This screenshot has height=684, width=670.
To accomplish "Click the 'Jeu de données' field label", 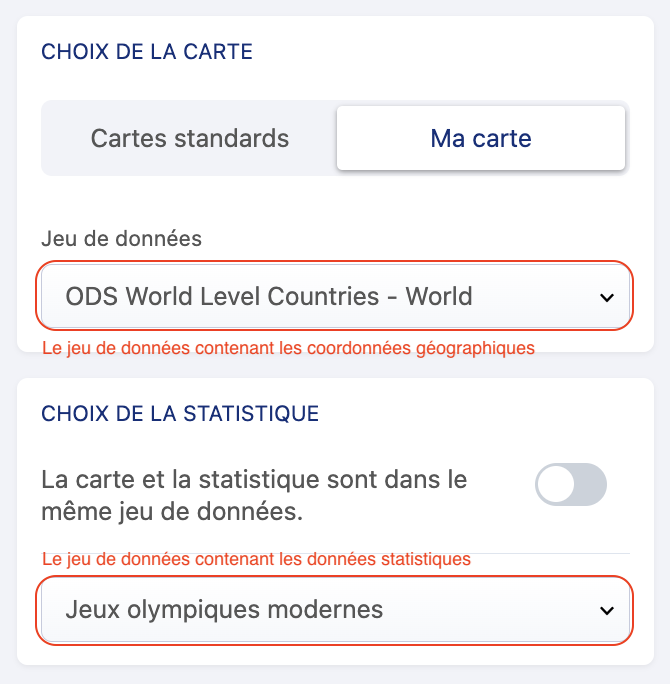I will (x=121, y=238).
